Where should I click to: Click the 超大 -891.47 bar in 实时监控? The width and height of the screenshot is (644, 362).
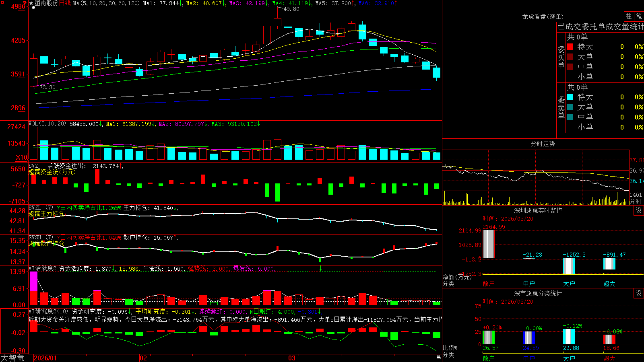pos(609,264)
